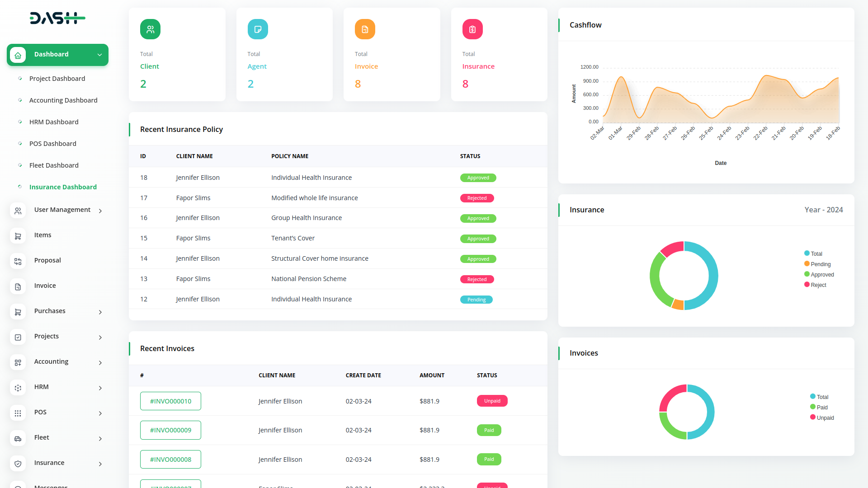Click the Total Invoice orange document icon
The image size is (868, 488).
click(x=365, y=29)
